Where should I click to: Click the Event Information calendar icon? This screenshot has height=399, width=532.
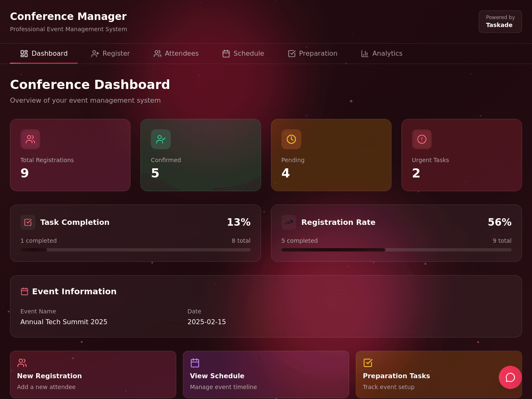click(x=25, y=291)
